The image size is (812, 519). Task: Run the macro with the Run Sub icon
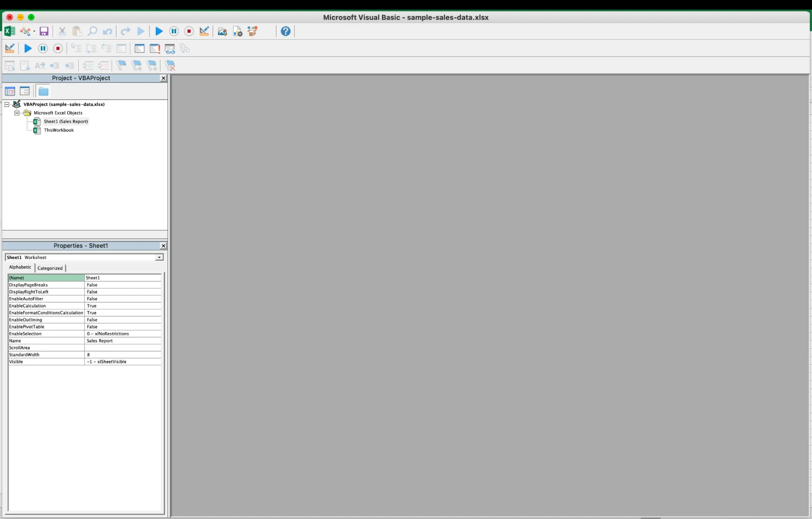[158, 31]
